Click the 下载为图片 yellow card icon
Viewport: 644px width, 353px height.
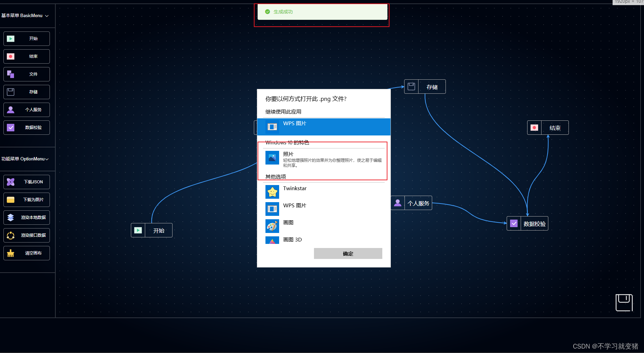(x=11, y=200)
